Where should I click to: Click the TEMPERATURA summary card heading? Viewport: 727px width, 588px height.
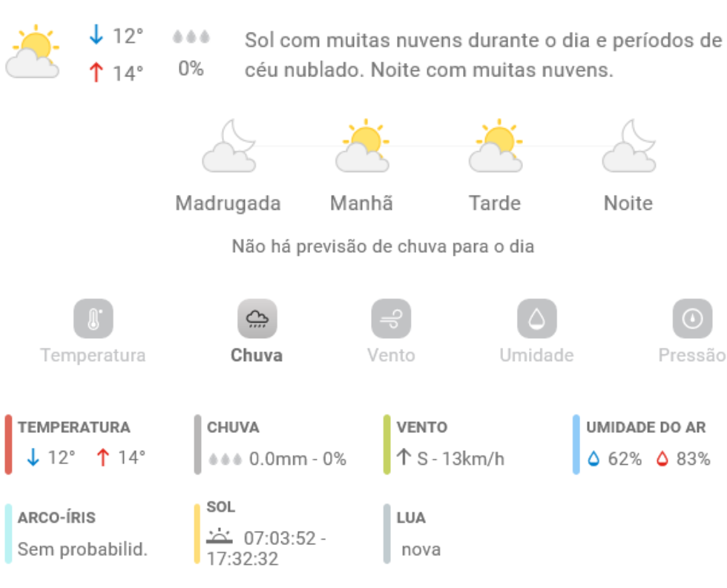click(x=74, y=427)
